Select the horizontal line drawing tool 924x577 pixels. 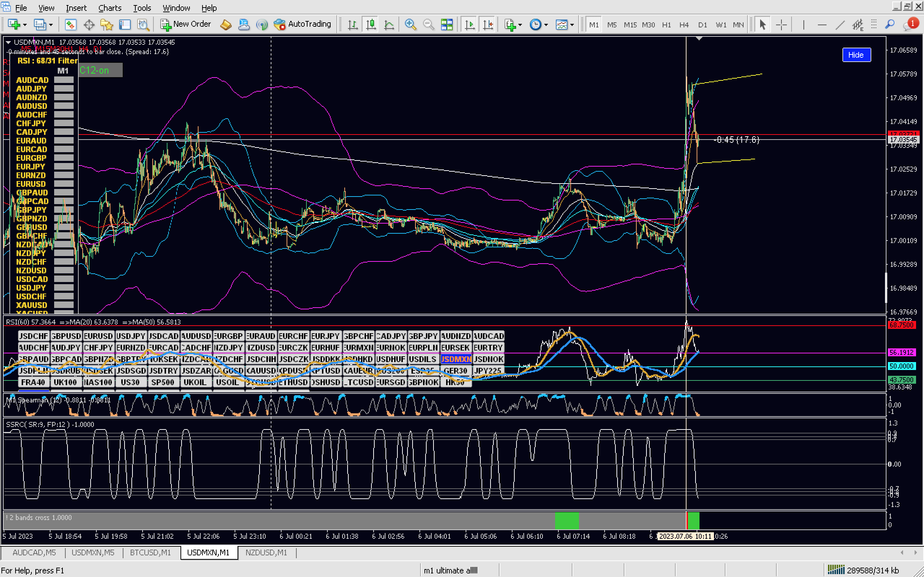[822, 25]
